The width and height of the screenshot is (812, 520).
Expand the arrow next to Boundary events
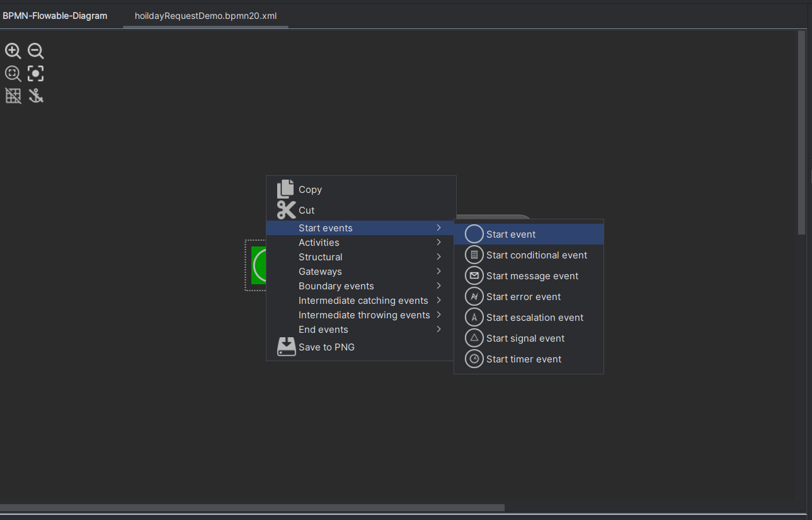(x=439, y=286)
